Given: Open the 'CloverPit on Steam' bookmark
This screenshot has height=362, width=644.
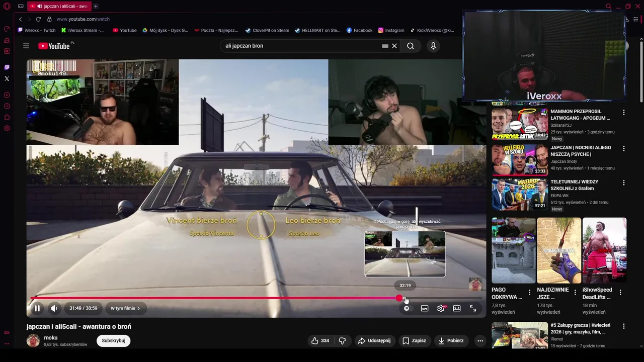Looking at the screenshot, I should [267, 30].
